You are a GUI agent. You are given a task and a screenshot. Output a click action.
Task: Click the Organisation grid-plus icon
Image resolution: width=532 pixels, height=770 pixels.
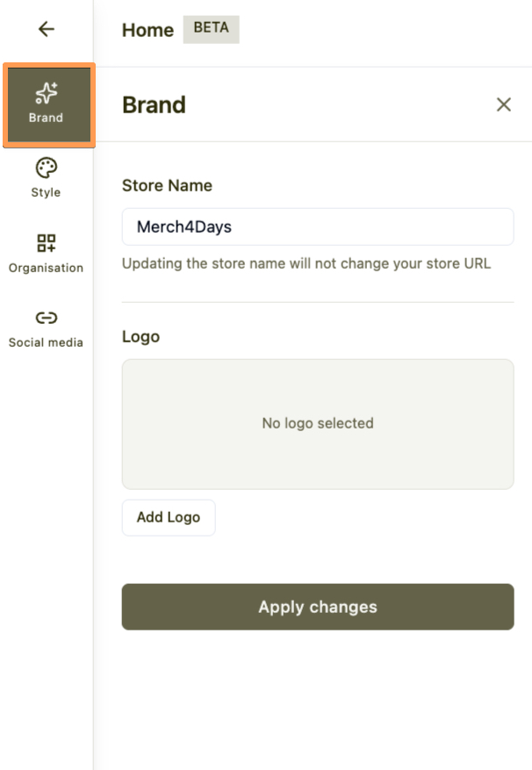click(x=46, y=242)
